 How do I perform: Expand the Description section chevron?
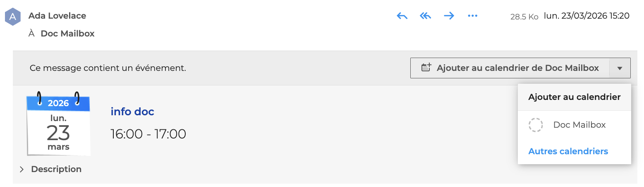pos(22,169)
